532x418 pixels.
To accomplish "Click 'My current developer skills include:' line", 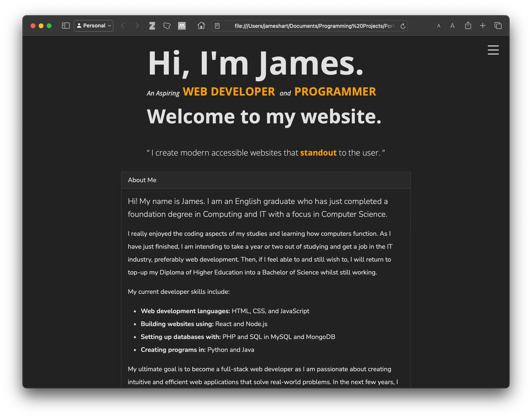I will (179, 292).
